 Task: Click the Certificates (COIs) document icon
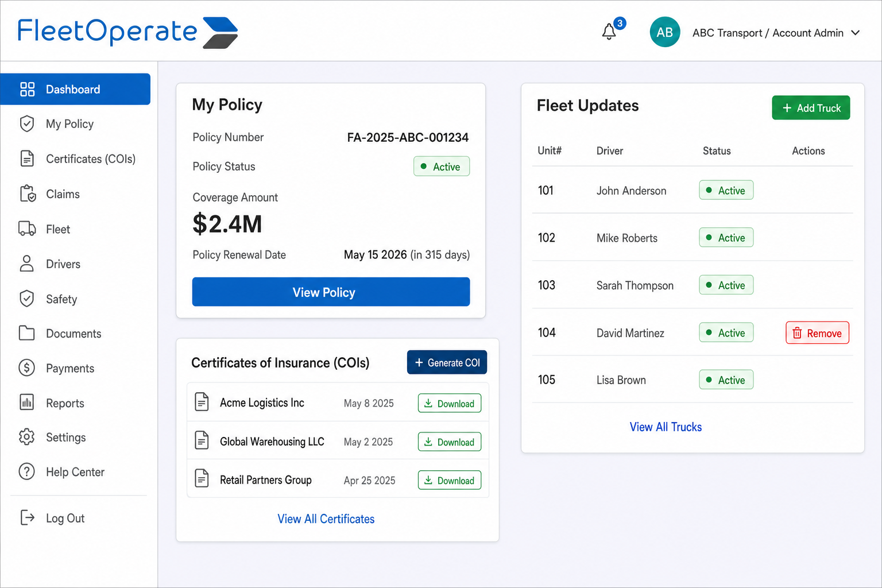pos(27,158)
